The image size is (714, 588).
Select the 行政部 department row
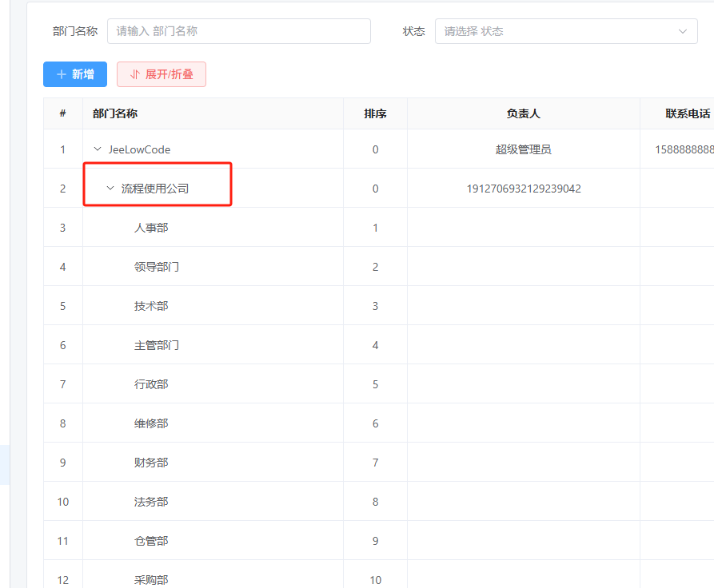click(x=151, y=384)
